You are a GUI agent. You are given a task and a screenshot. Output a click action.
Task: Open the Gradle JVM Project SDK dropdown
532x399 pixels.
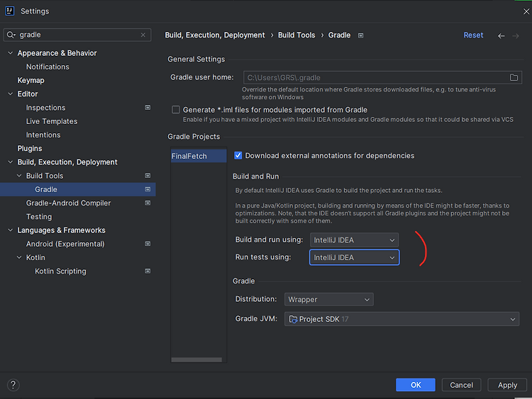[401, 319]
